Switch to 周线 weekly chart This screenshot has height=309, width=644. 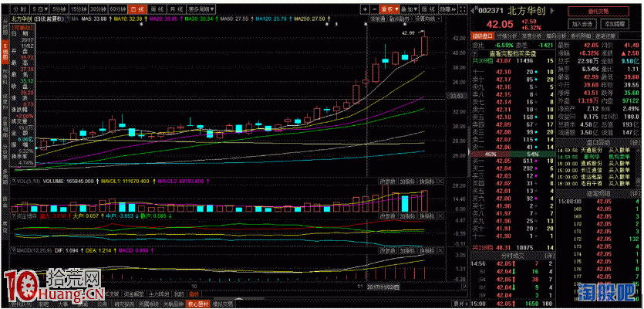(x=156, y=8)
